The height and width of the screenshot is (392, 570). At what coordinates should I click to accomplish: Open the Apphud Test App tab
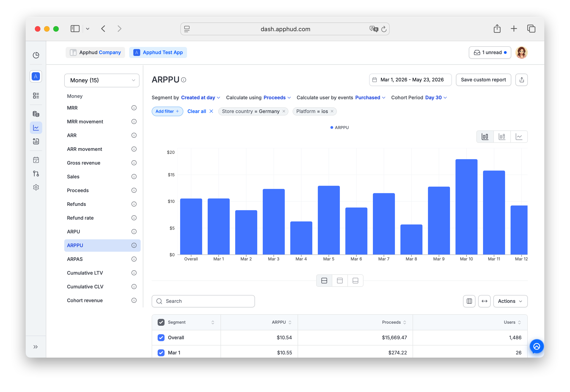point(158,52)
